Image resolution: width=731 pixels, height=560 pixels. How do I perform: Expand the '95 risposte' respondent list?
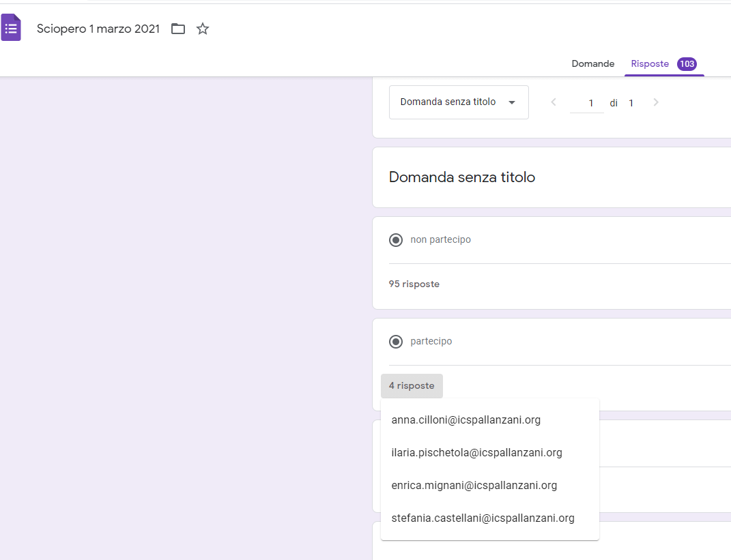click(414, 284)
